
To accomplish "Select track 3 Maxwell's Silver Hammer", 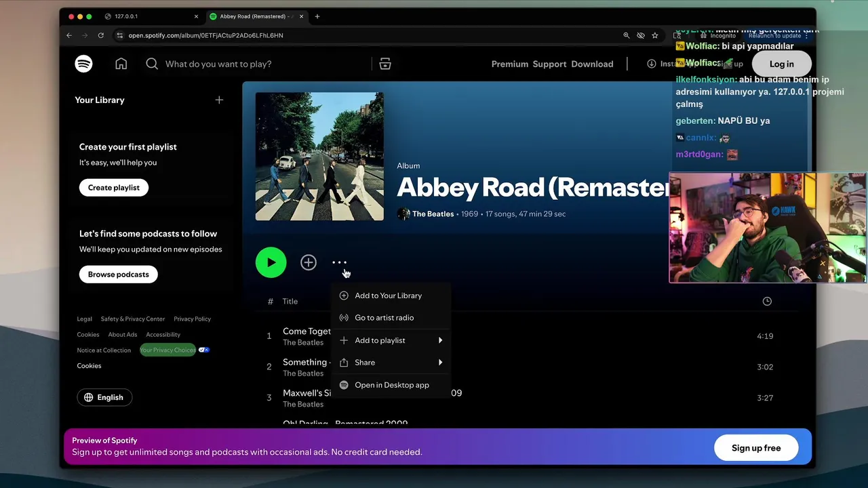I will coord(307,393).
